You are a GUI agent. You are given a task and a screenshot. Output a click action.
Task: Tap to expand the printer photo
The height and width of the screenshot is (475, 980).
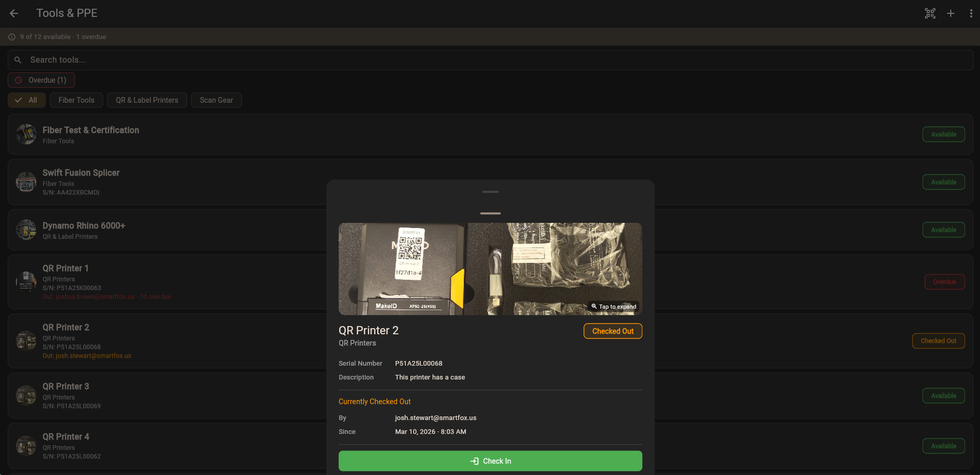[x=613, y=307]
